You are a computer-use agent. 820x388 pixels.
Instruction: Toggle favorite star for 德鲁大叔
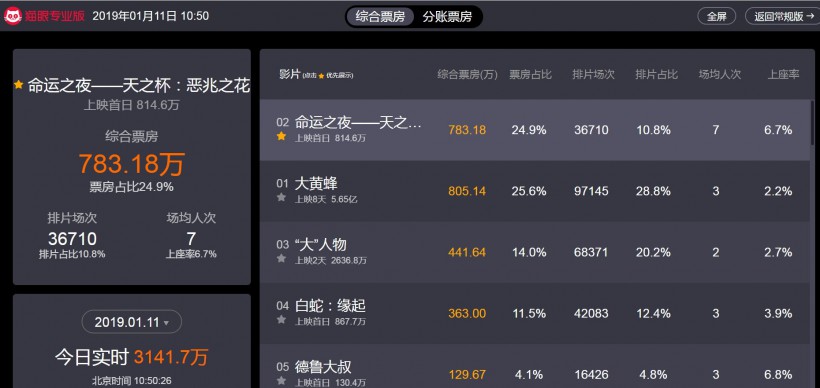[x=281, y=381]
